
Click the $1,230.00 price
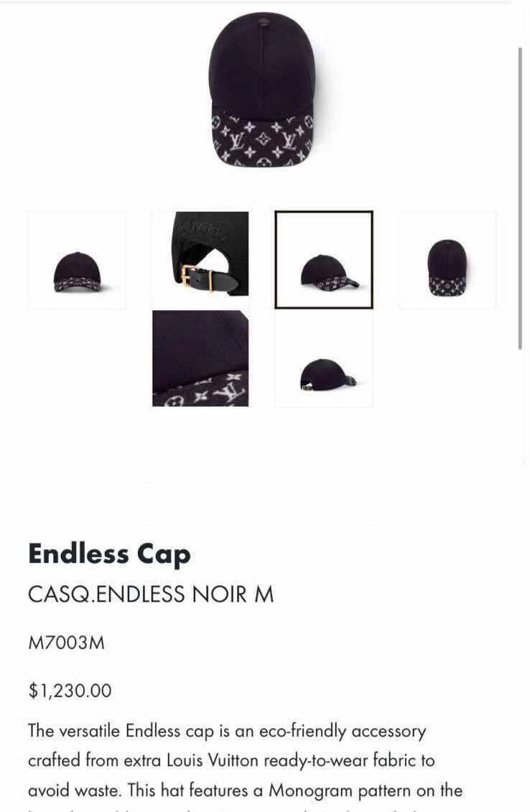70,690
